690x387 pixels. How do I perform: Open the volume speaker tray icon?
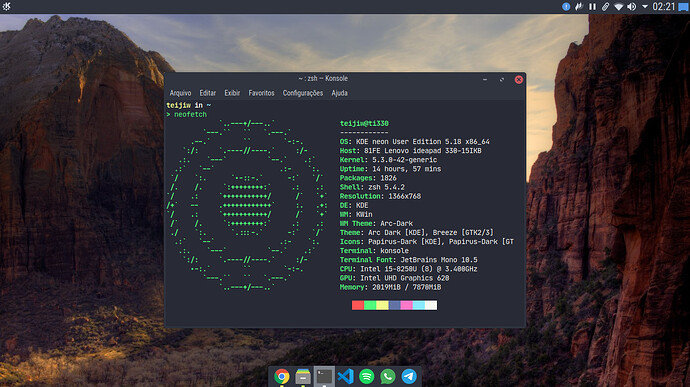[x=632, y=7]
